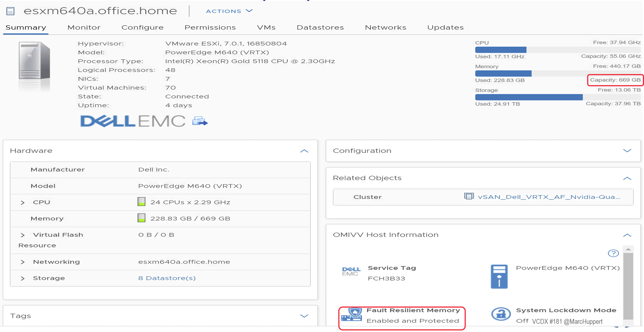Expand the Tags panel
This screenshot has width=644, height=332.
[304, 316]
